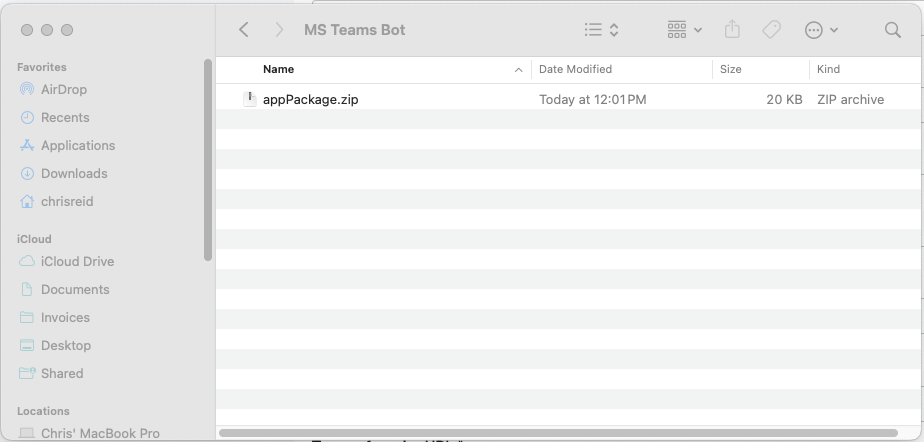This screenshot has width=924, height=442.
Task: Open Shared folder in the sidebar
Action: [62, 374]
